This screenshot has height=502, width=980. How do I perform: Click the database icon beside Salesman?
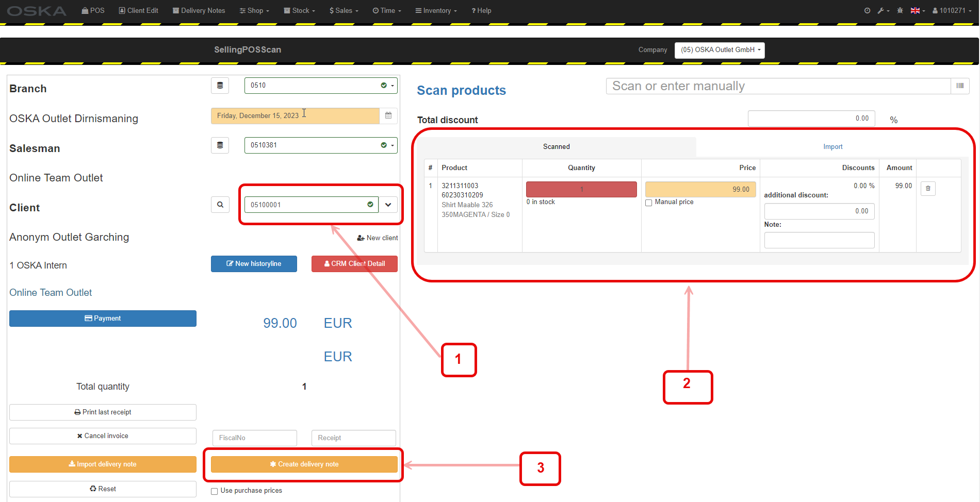(x=220, y=145)
